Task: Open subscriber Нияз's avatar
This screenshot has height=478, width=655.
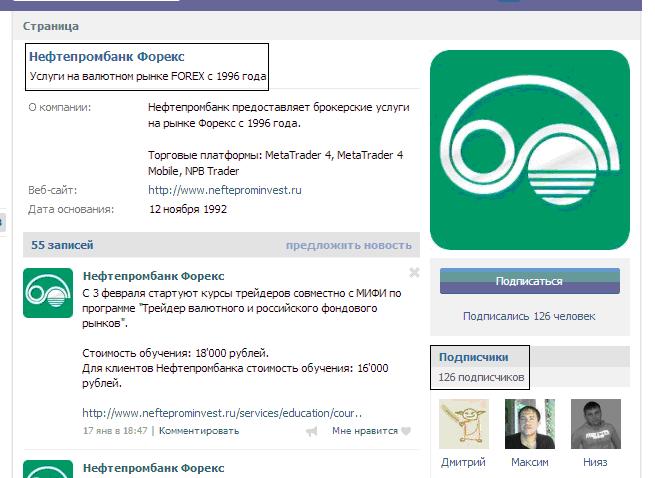Action: 596,424
